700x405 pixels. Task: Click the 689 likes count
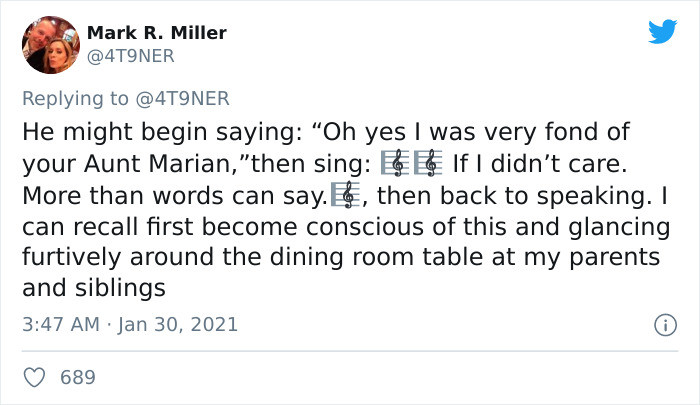pyautogui.click(x=78, y=377)
